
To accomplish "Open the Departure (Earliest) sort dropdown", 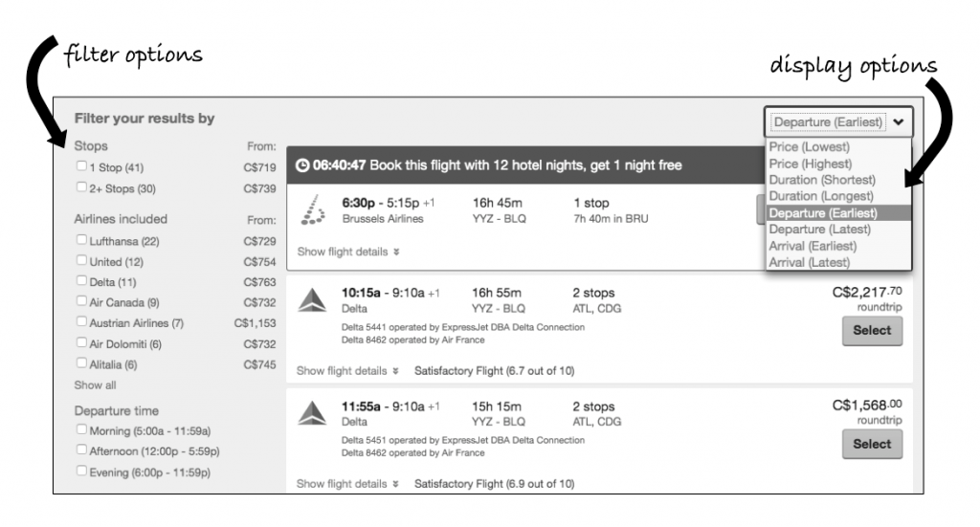I will tap(838, 121).
